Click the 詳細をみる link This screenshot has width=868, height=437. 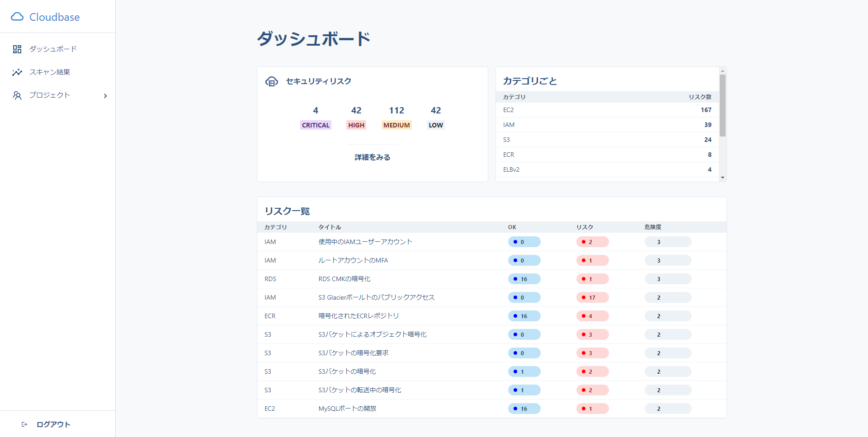(x=372, y=157)
